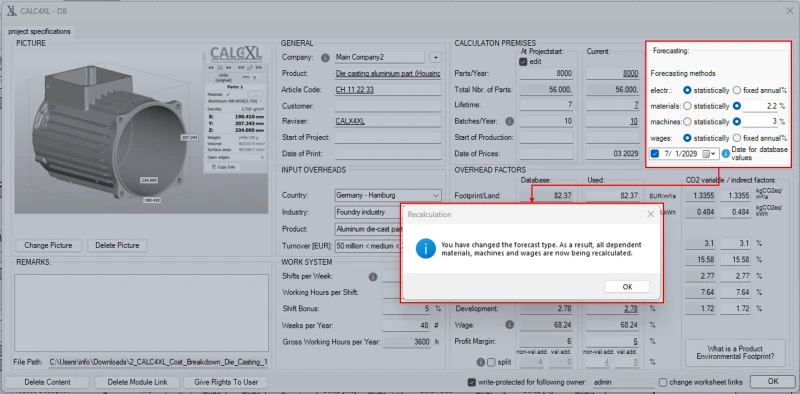Viewport: 800px width, 394px height.
Task: Select statistically radio for materials forecasting
Action: tap(687, 106)
